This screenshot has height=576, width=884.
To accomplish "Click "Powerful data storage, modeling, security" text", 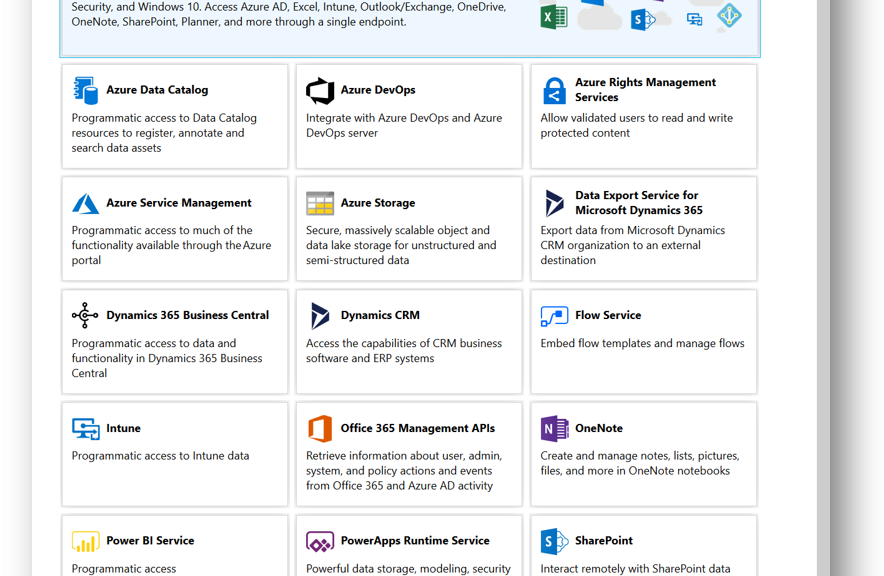I will (x=408, y=569).
